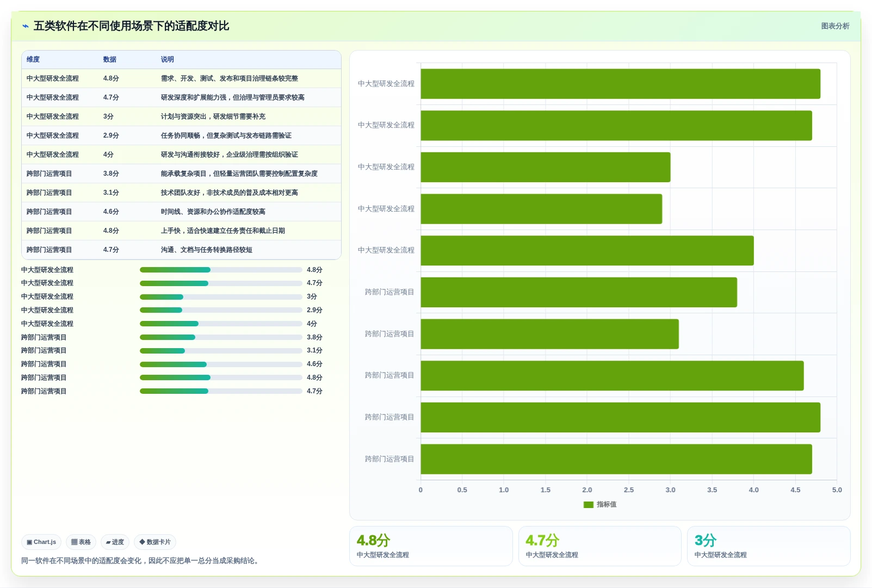
Task: Click the chart bar ending at 3.0
Action: tap(546, 167)
